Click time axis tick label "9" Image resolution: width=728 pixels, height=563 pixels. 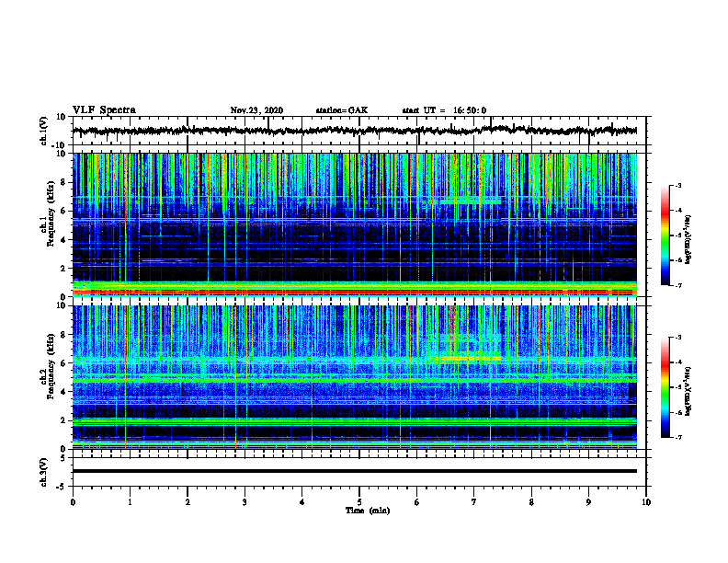tap(588, 502)
